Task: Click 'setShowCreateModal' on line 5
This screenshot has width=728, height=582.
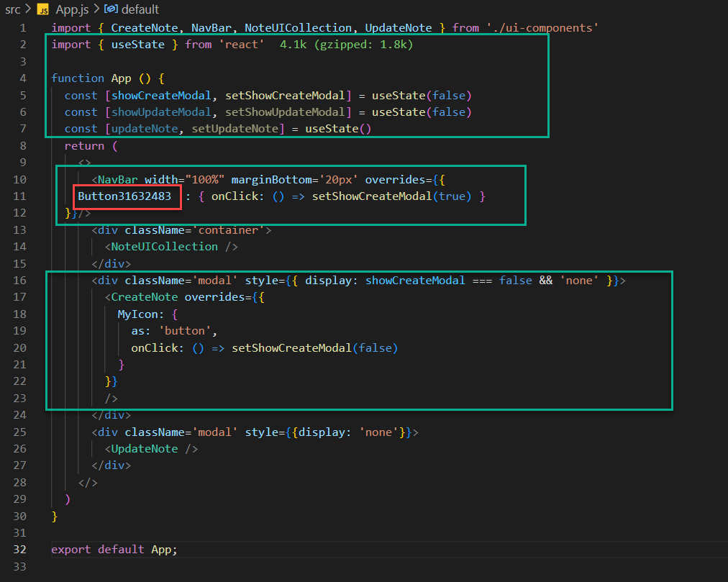Action: coord(285,95)
